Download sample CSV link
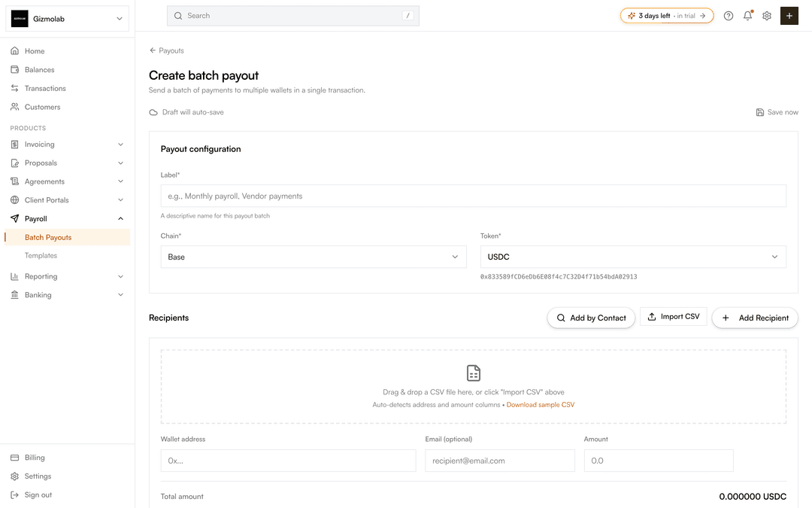Viewport: 812px width, 508px height. pyautogui.click(x=540, y=405)
